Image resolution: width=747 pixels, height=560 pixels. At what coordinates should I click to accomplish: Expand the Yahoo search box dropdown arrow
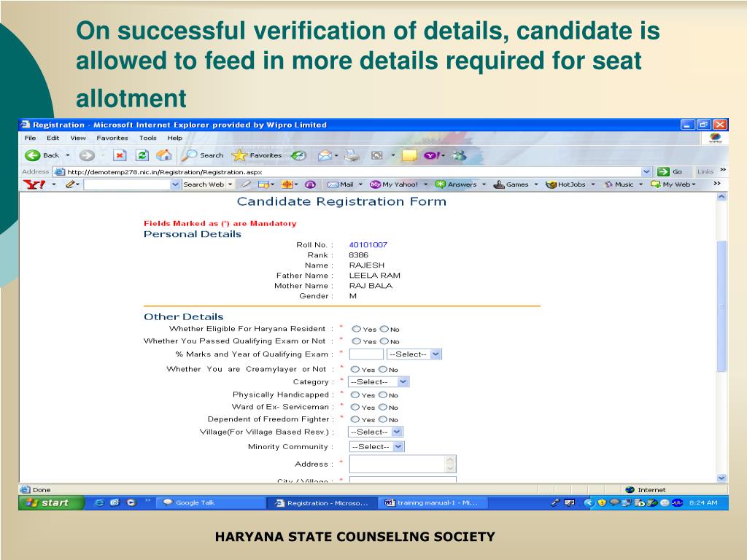(176, 184)
